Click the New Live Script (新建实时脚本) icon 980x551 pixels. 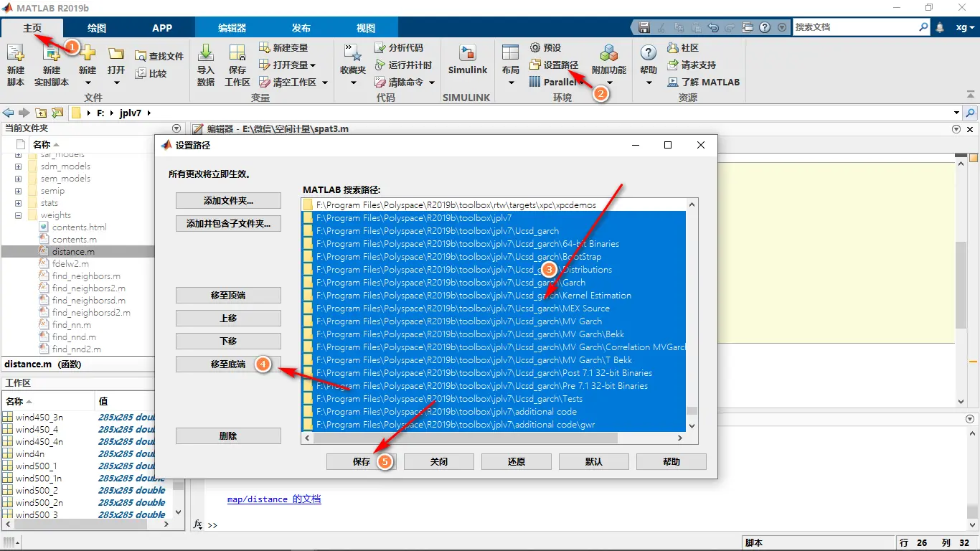click(51, 53)
